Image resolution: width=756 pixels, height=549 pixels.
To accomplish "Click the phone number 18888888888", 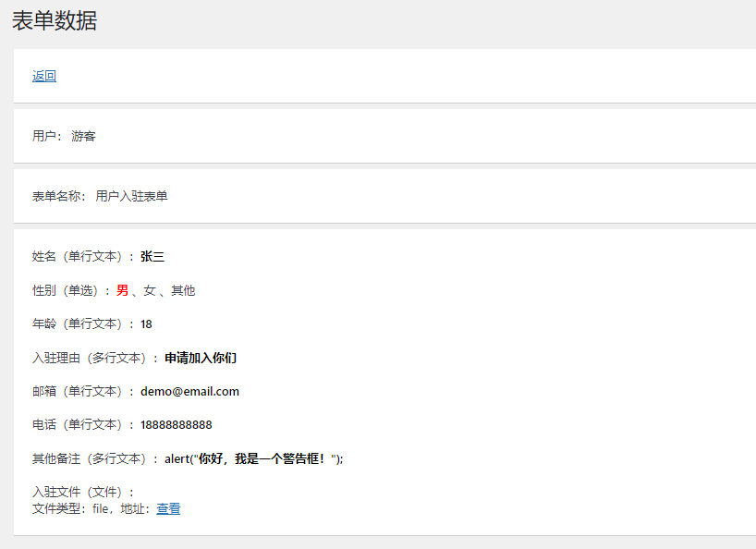I will (x=177, y=424).
